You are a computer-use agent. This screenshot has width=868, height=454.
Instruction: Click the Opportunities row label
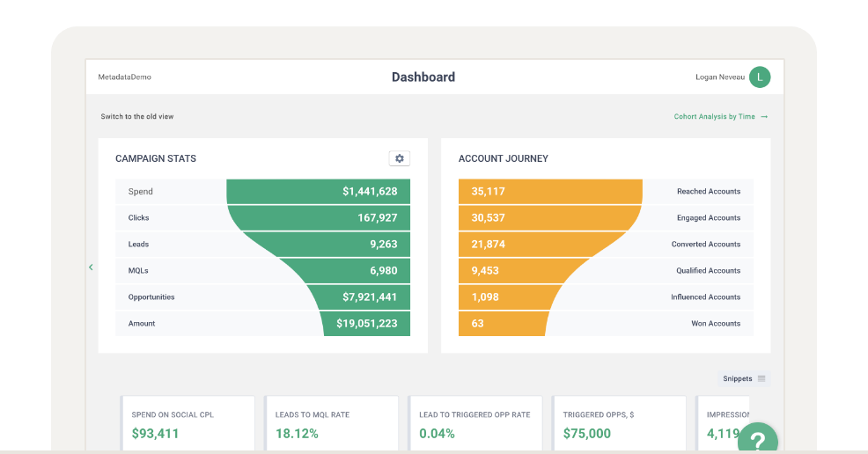pyautogui.click(x=151, y=297)
